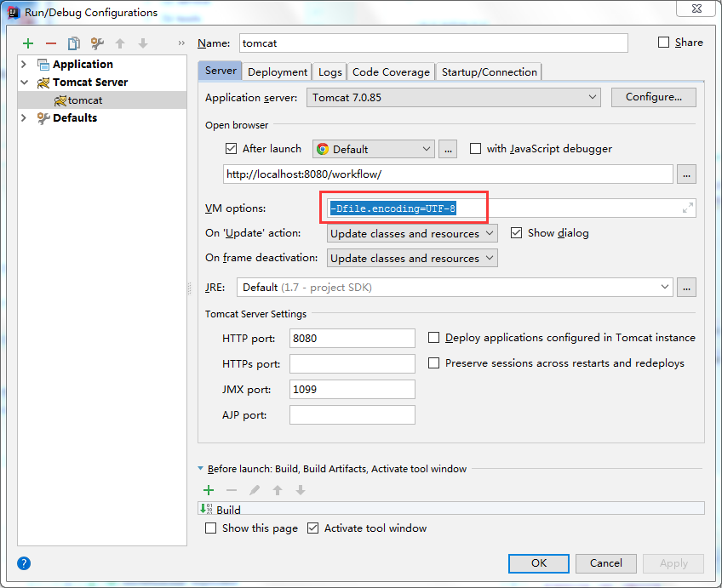Screen dimensions: 722x588
Task: Click the Tomcat Server category icon
Action: (43, 83)
